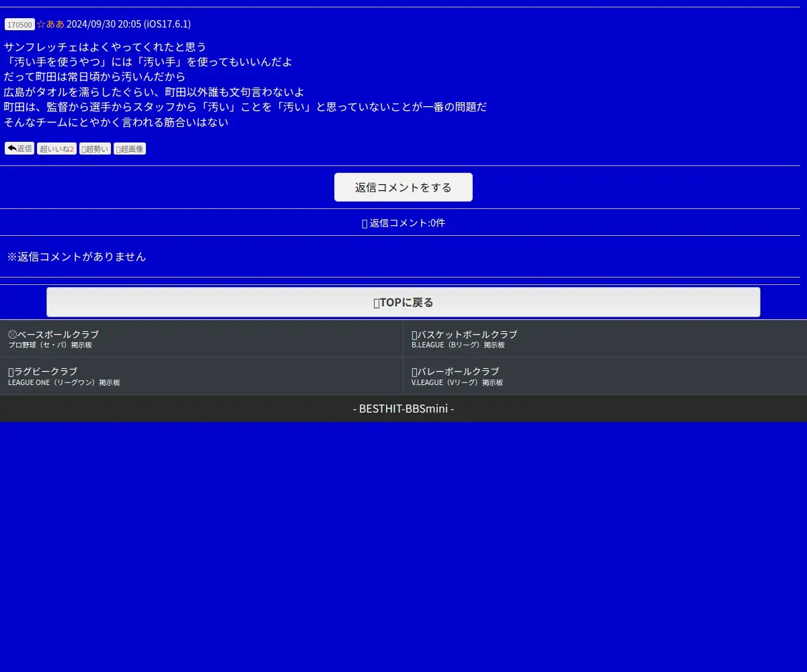Click the line 広島がタオルを濡らしたぐらい
Viewport: 807px width, 672px height.
pos(154,92)
